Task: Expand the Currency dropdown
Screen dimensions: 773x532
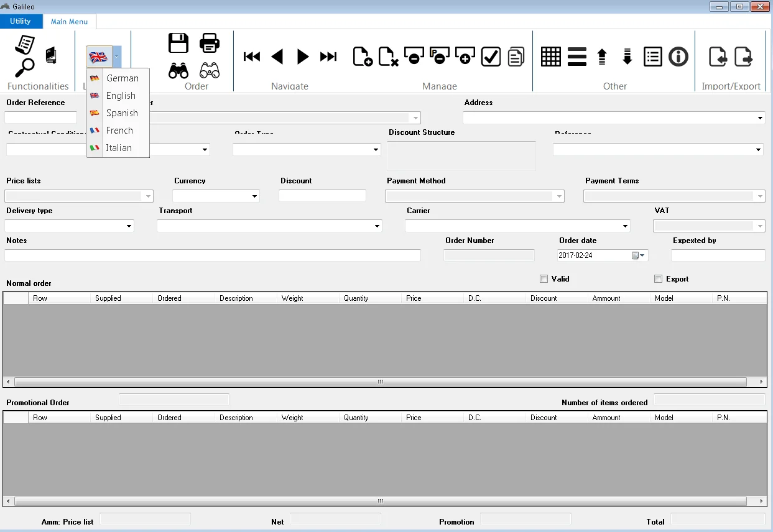Action: (x=254, y=196)
